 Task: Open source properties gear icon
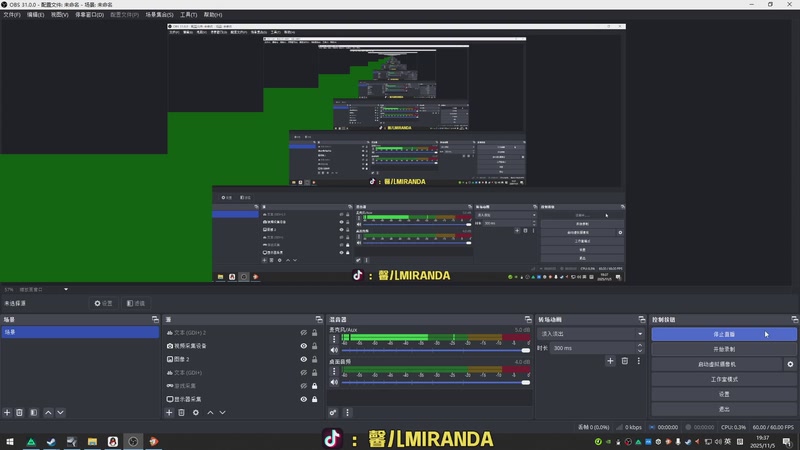196,412
